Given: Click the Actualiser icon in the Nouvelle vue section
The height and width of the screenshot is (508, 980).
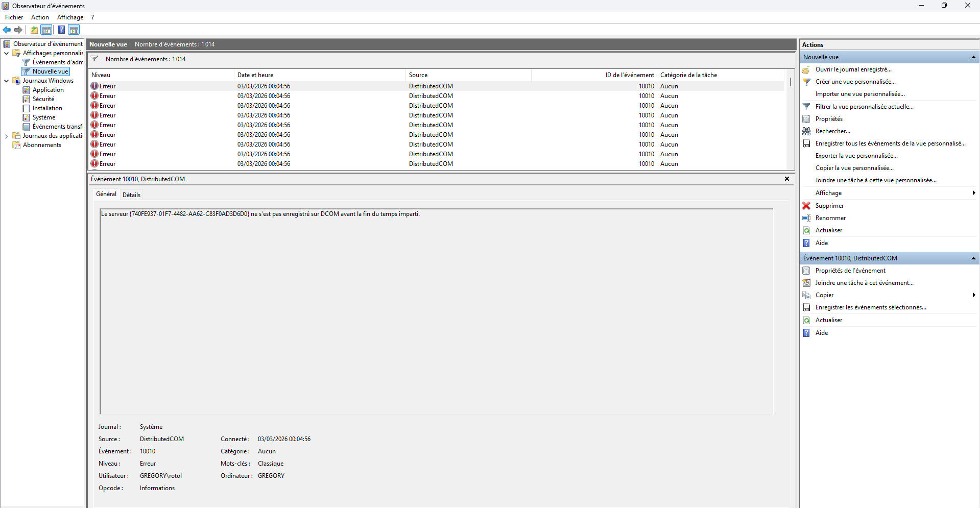Looking at the screenshot, I should coord(806,230).
